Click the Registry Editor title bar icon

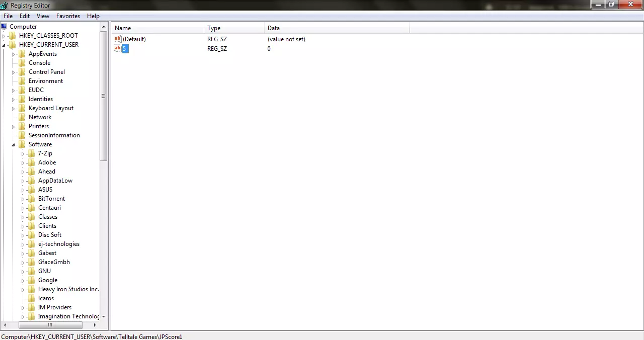click(4, 6)
